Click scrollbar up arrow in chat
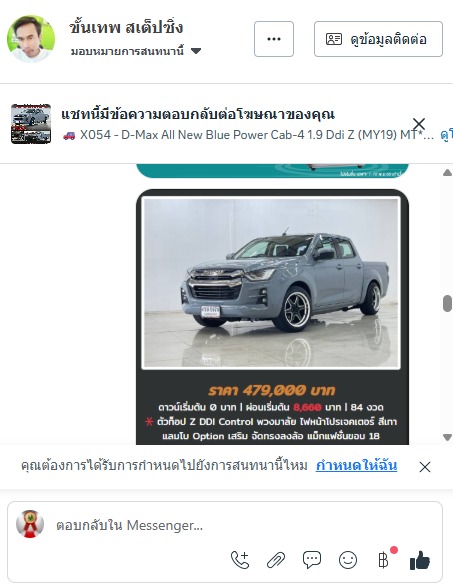The height and width of the screenshot is (584, 453). click(447, 172)
